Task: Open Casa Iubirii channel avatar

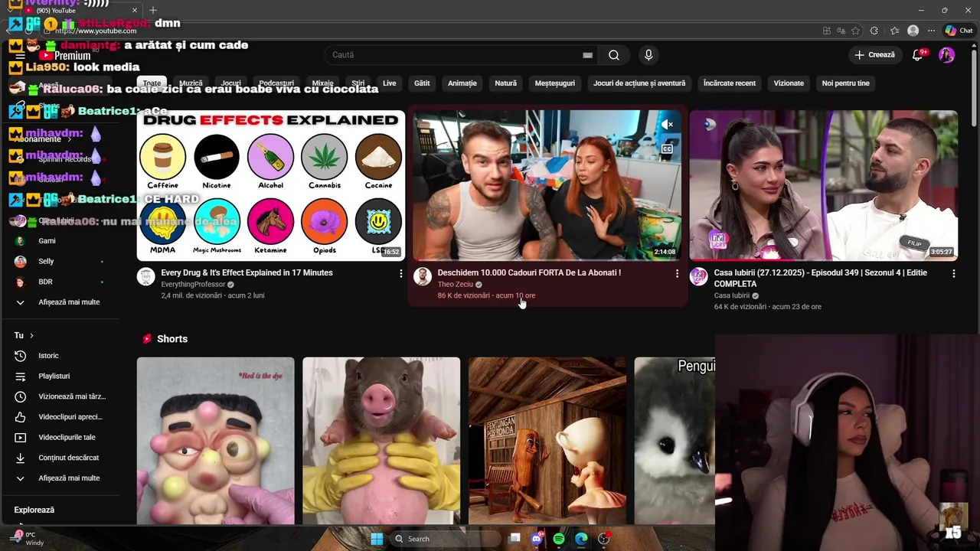Action: (x=698, y=276)
